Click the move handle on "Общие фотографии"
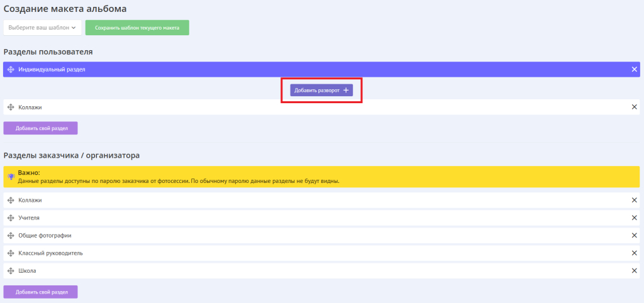Image resolution: width=644 pixels, height=303 pixels. click(11, 235)
